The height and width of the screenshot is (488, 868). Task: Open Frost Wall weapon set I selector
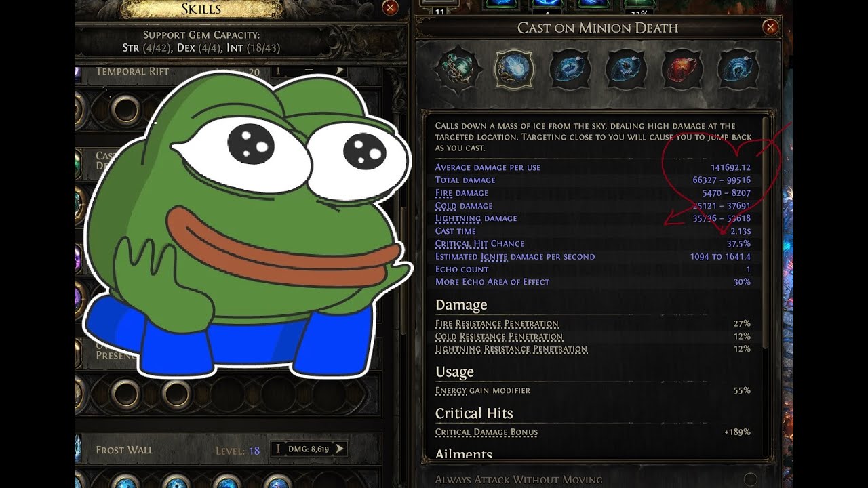(277, 449)
